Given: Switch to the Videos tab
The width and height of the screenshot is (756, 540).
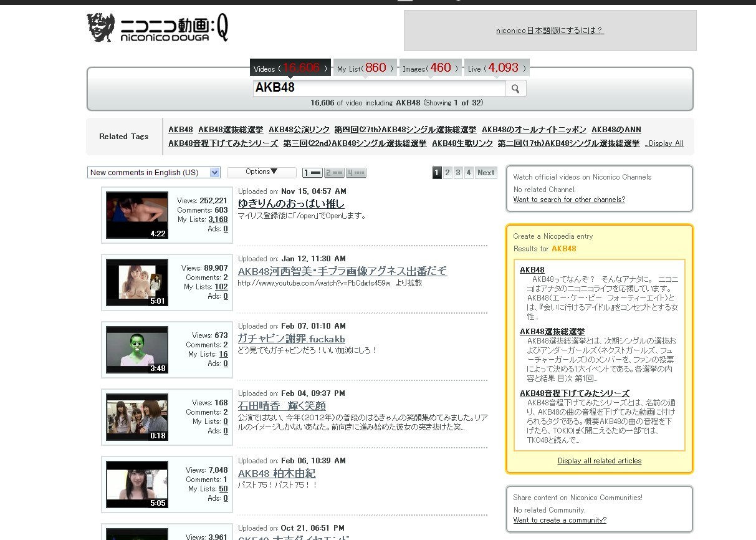Looking at the screenshot, I should (290, 68).
